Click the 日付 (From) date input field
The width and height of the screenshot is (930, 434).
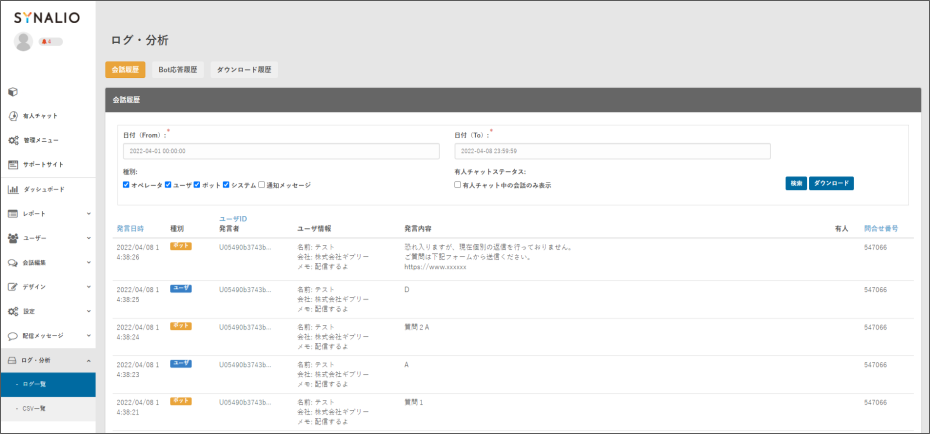[280, 151]
